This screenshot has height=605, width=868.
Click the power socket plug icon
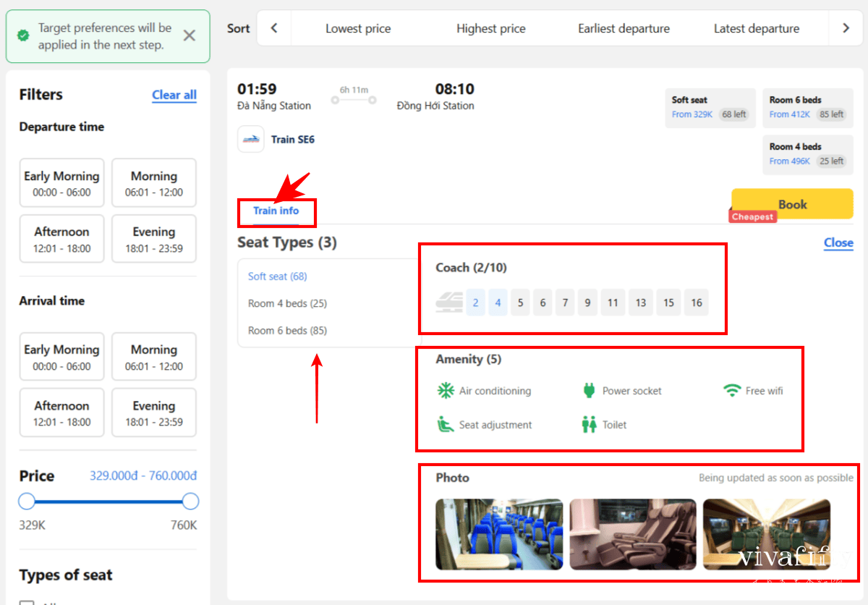[589, 391]
